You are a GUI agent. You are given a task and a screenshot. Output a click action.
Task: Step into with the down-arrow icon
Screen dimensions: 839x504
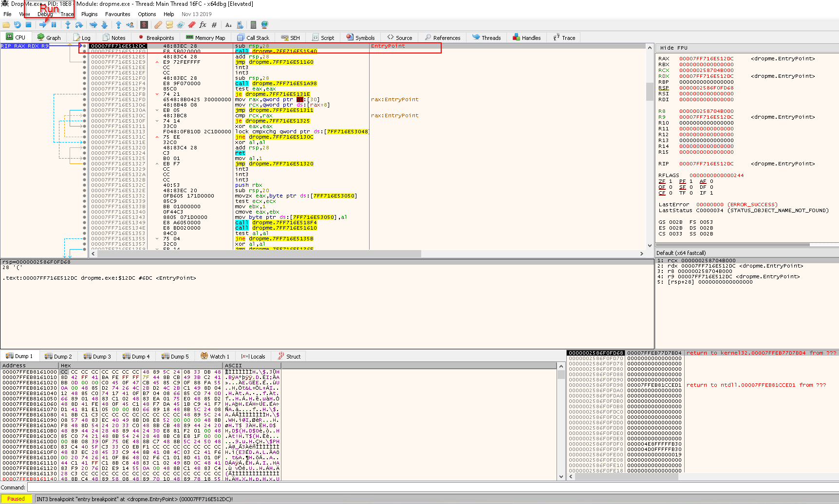point(68,25)
